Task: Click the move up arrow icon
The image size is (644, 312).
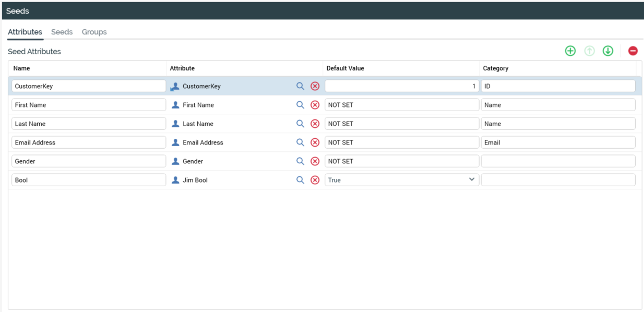Action: [589, 51]
